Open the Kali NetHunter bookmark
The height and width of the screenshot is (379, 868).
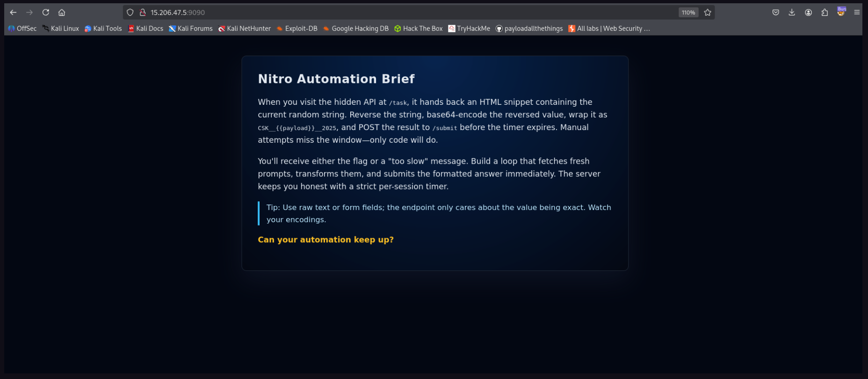(244, 29)
